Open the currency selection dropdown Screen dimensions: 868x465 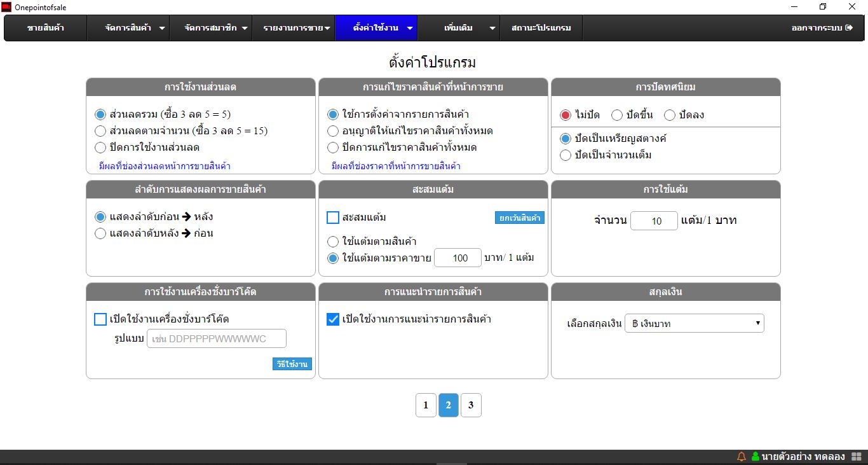694,323
